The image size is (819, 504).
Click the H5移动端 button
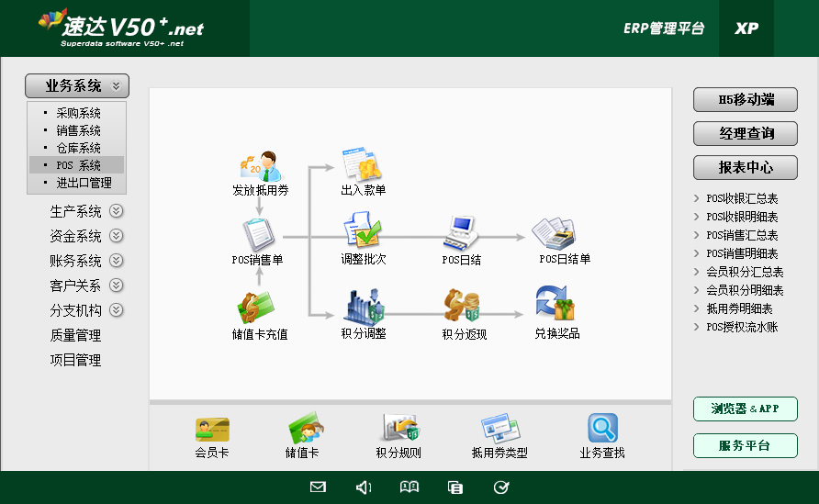[x=746, y=99]
